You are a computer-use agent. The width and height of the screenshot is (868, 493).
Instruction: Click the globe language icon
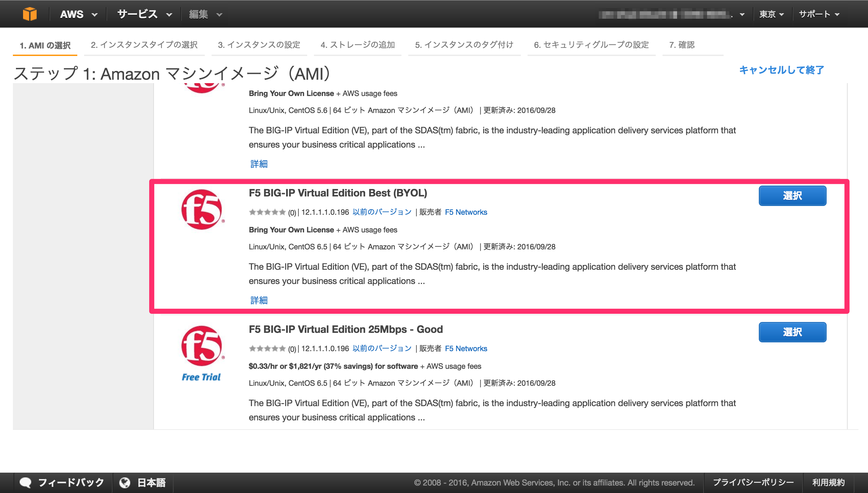pyautogui.click(x=125, y=482)
